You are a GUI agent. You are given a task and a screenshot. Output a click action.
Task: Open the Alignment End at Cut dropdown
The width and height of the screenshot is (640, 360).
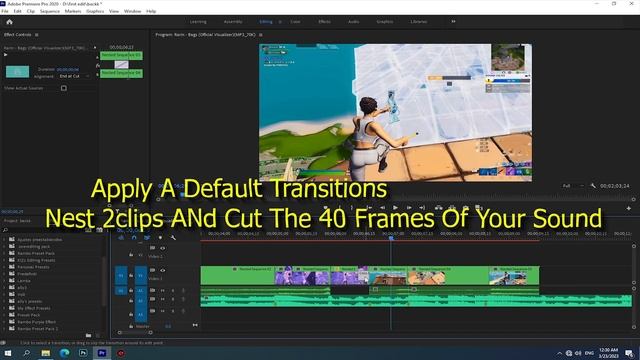tap(74, 76)
